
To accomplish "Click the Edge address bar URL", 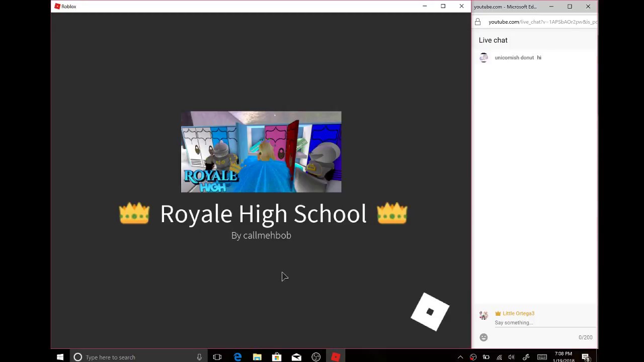I will coord(543,22).
